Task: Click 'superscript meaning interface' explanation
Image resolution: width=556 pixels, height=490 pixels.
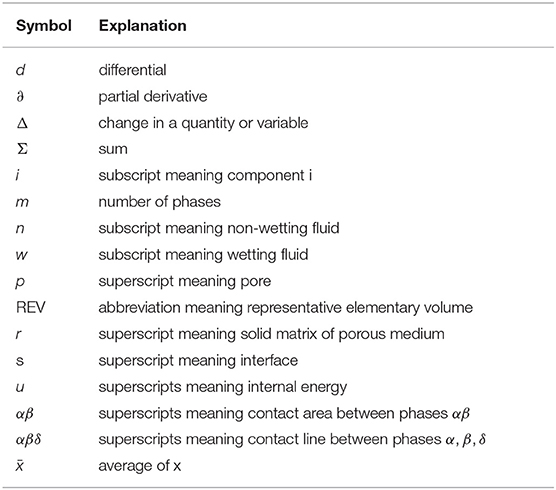Action: (198, 361)
